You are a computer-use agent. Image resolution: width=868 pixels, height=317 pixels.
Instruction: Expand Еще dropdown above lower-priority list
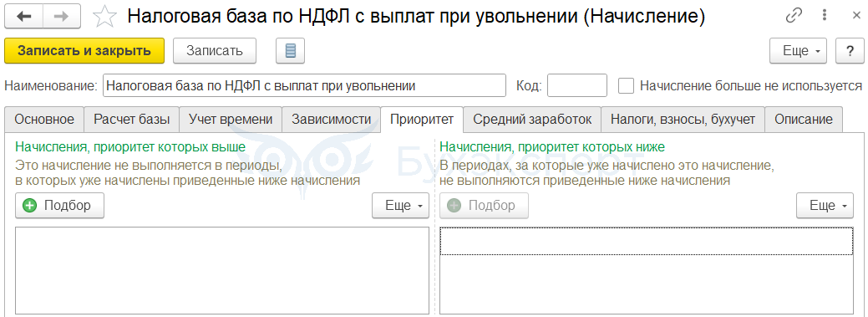pyautogui.click(x=825, y=206)
